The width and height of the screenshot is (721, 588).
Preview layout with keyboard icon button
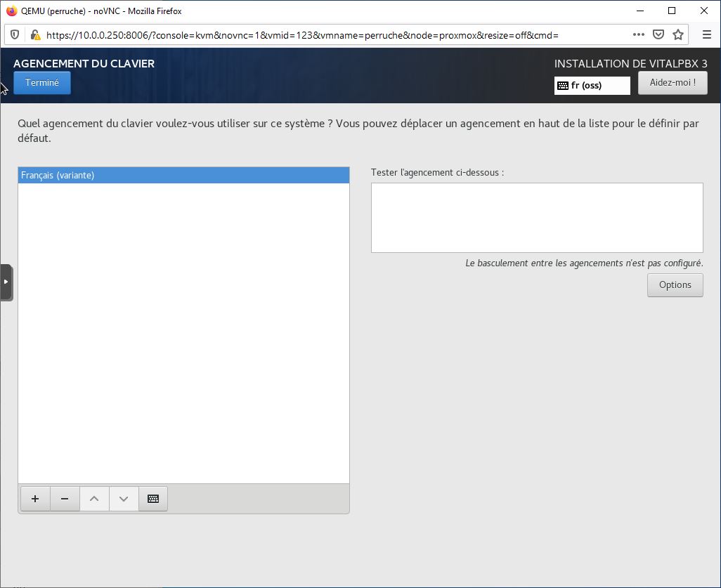coord(153,499)
